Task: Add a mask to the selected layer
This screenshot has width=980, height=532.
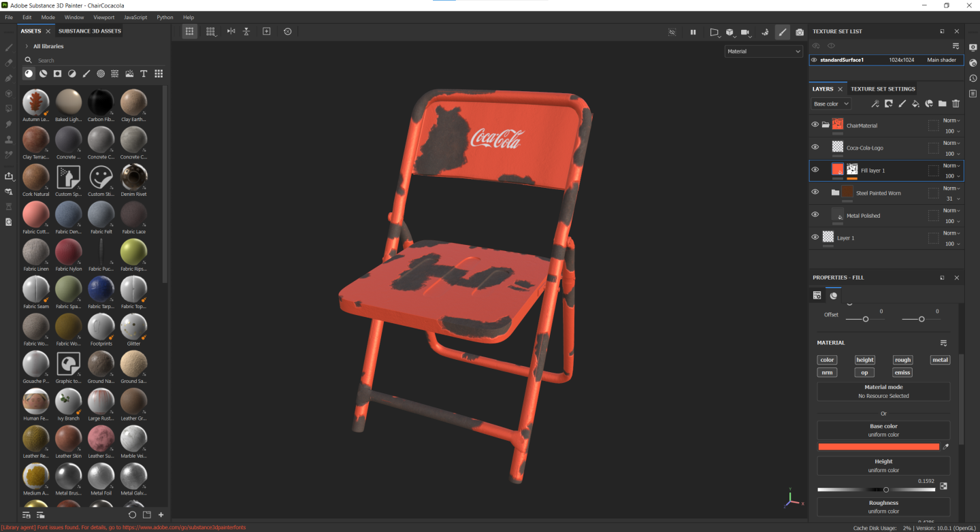Action: pos(889,103)
